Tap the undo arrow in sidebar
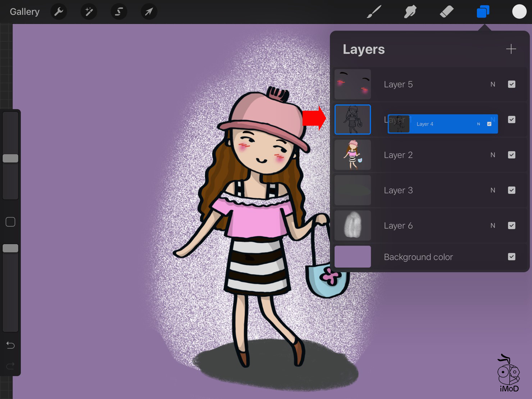532x399 pixels. [x=10, y=345]
